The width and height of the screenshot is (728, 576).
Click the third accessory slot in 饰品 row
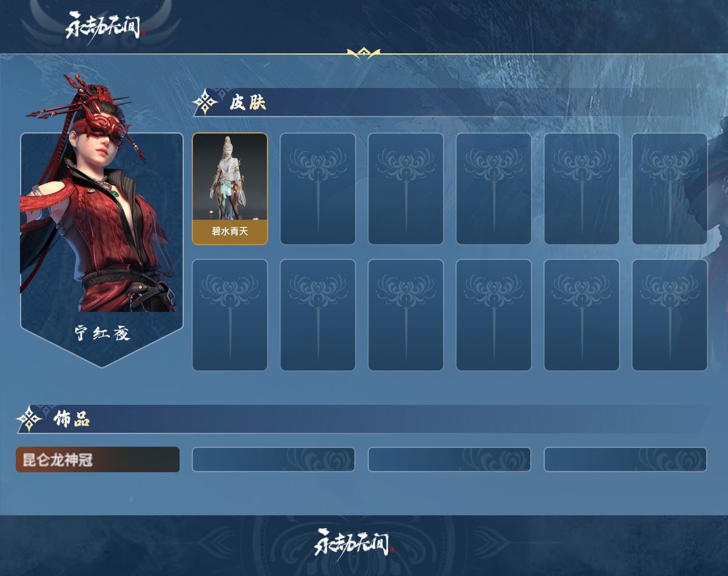pos(450,459)
